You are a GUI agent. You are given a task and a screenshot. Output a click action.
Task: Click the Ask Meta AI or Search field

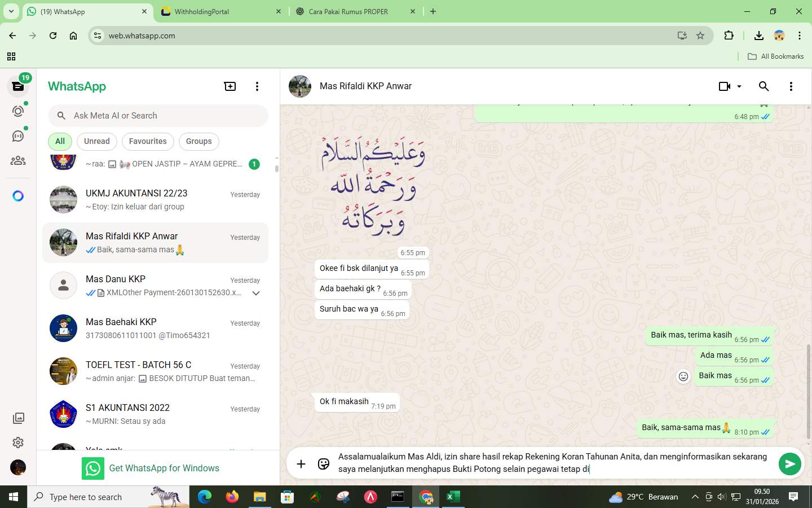(x=158, y=115)
